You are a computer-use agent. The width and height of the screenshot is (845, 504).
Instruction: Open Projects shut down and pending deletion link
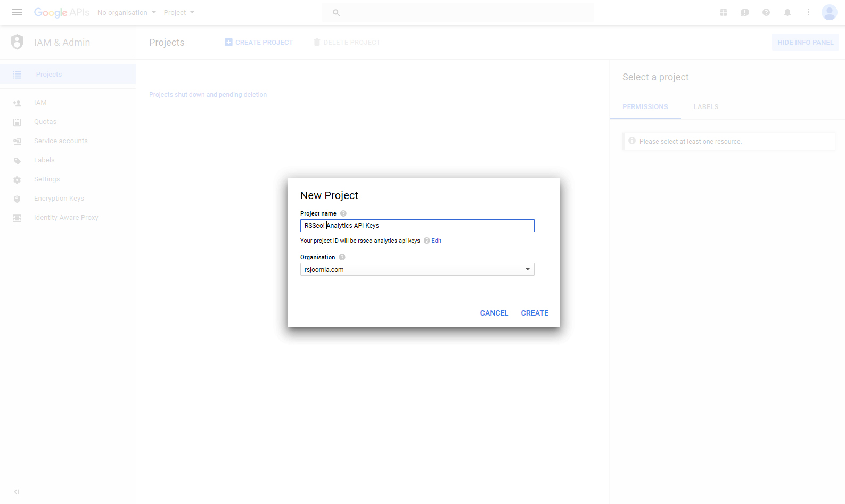[208, 95]
